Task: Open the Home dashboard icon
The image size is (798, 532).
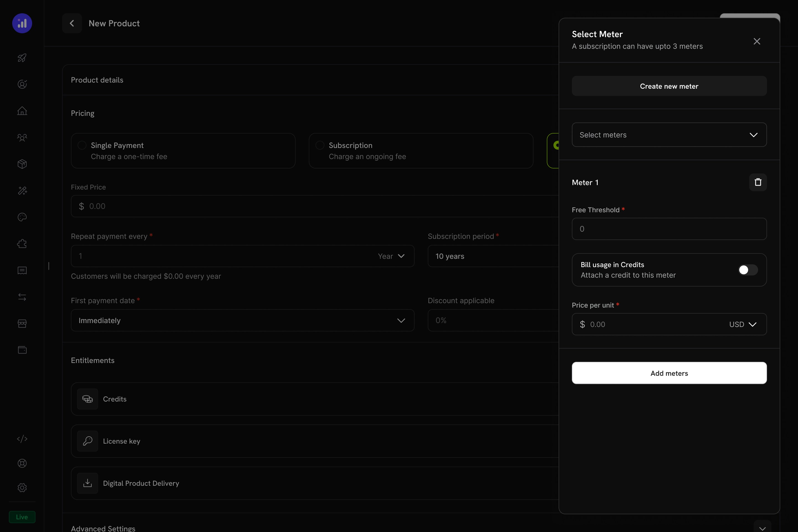Action: 22,111
